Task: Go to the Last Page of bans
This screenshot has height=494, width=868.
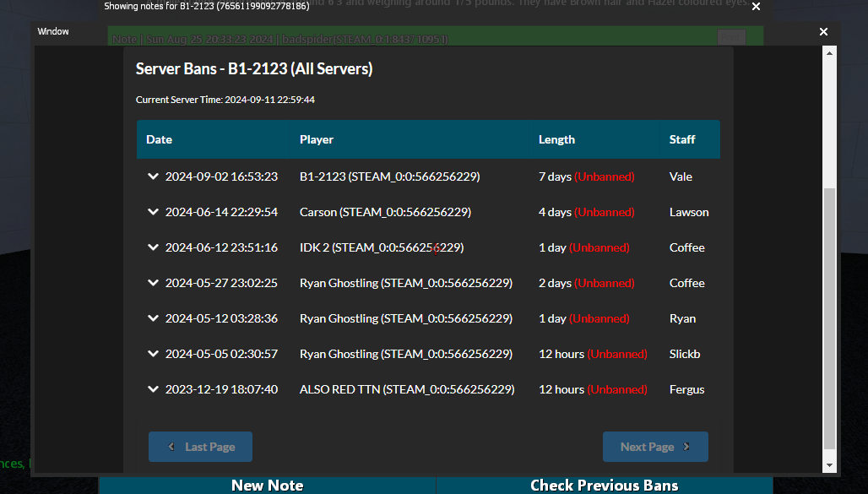Action: coord(200,447)
